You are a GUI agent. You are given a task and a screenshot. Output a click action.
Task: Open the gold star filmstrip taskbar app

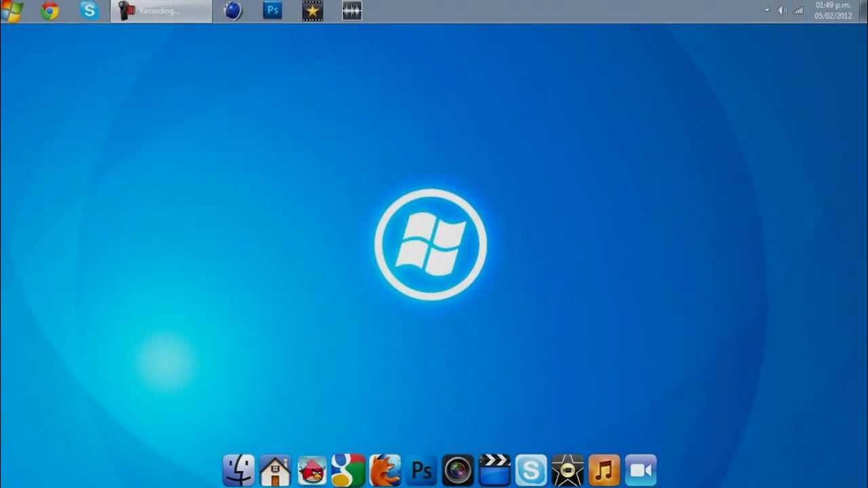pyautogui.click(x=312, y=11)
